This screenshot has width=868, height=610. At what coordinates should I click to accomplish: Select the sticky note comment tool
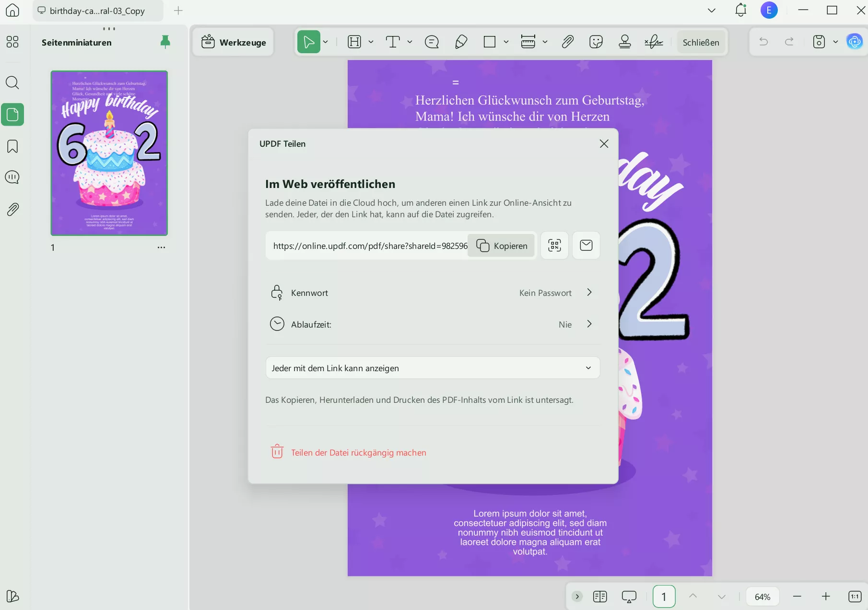click(x=432, y=42)
